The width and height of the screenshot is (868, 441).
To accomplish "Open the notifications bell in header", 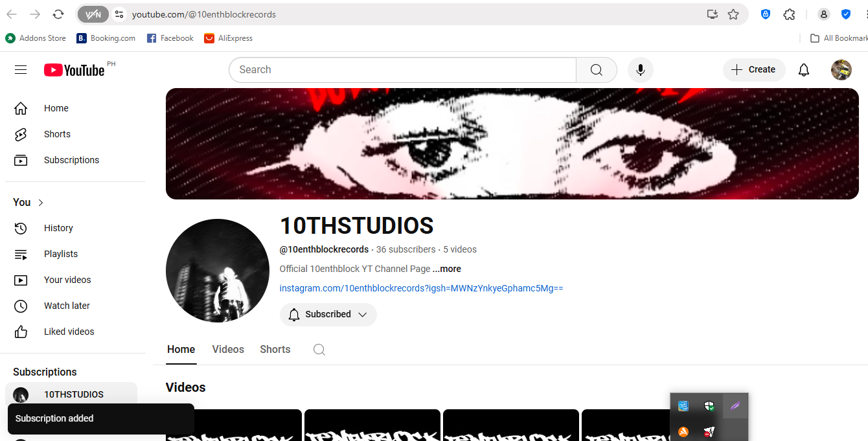I will click(804, 70).
